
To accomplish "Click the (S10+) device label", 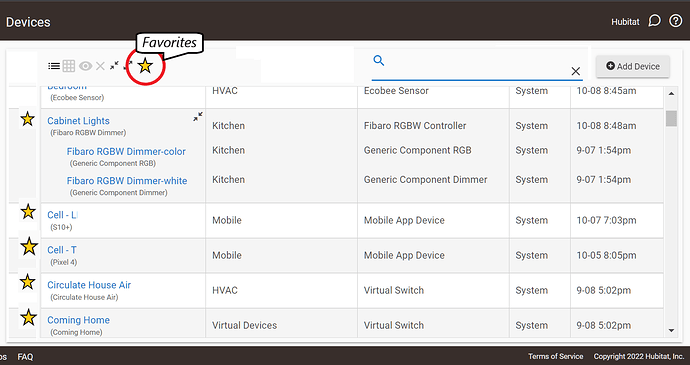I will click(61, 227).
